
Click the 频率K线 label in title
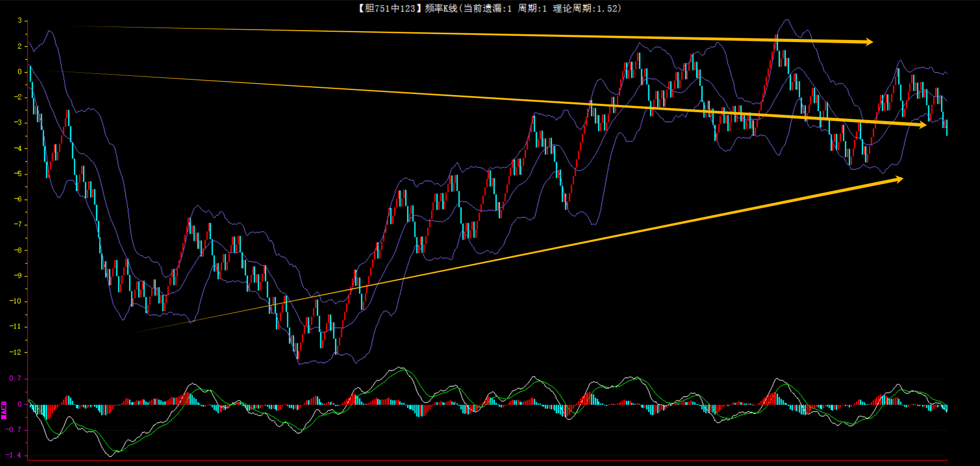441,8
